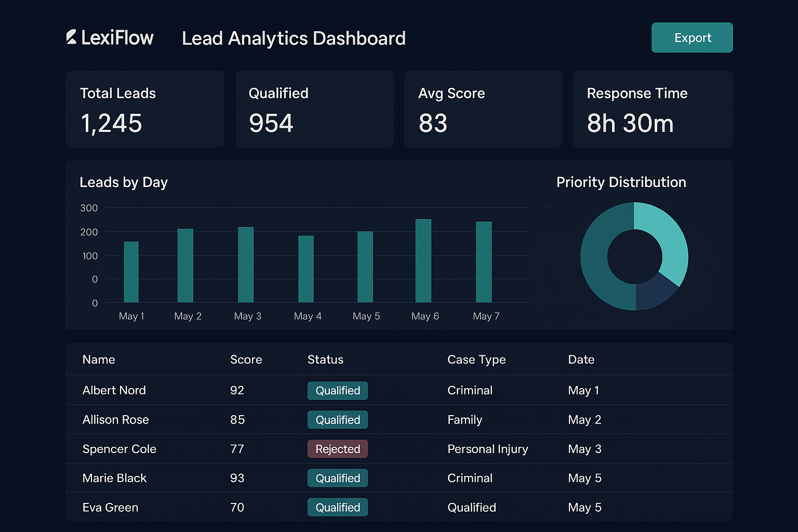Click Personal Injury case type cell
This screenshot has width=798, height=532.
pos(488,449)
